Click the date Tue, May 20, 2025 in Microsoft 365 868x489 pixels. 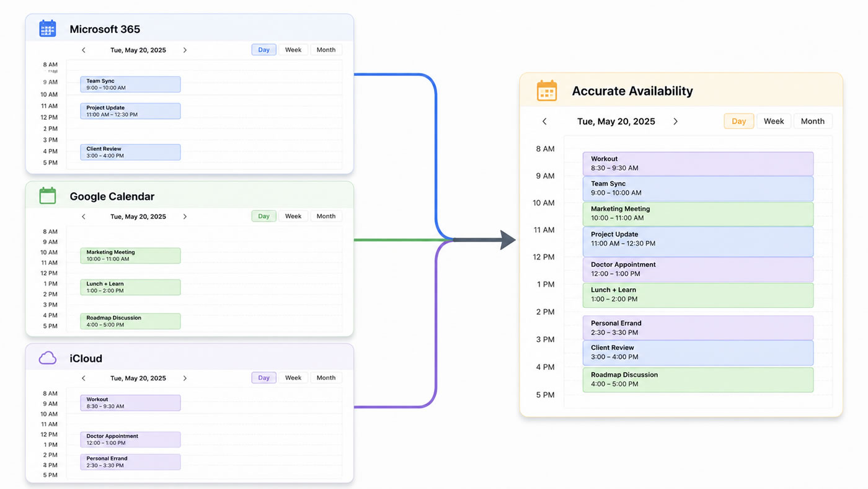click(x=138, y=50)
